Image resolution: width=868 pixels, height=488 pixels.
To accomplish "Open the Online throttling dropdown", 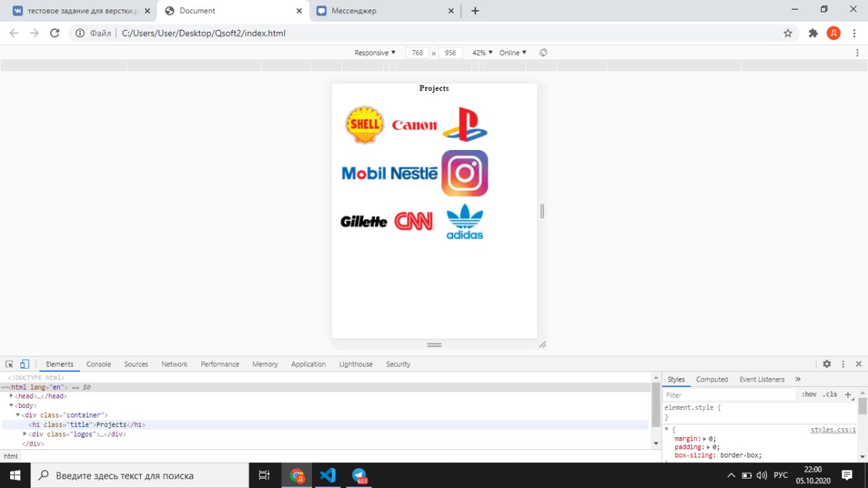I will [x=513, y=52].
